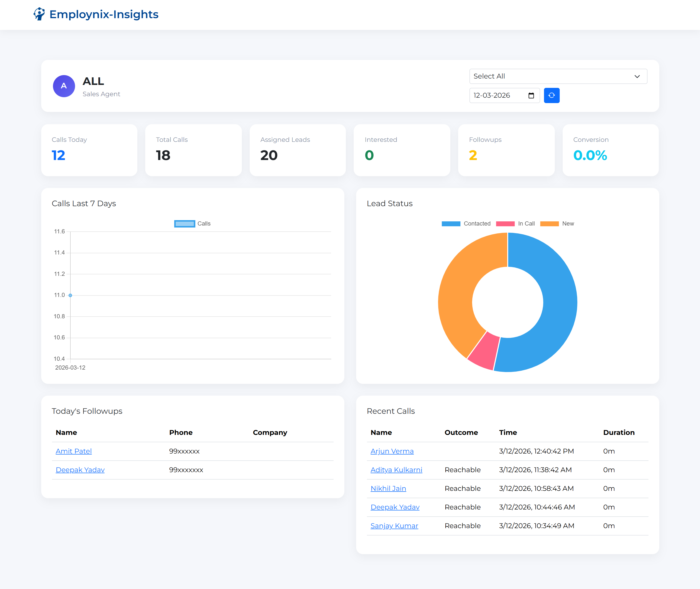Viewport: 700px width, 589px height.
Task: Open Sanjay Kumar recent call
Action: 394,525
